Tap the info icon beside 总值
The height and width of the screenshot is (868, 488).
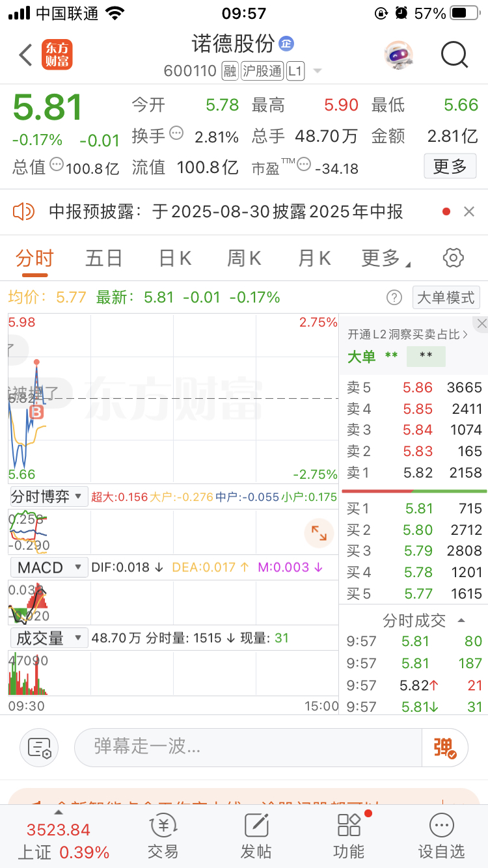[57, 165]
